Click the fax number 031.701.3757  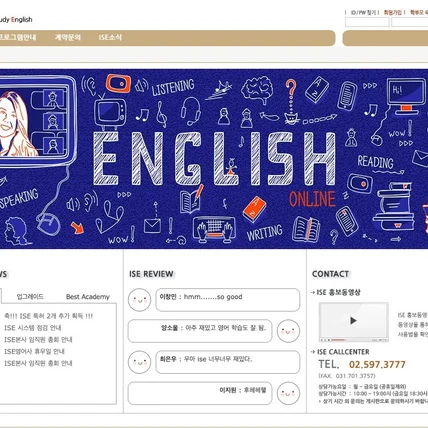355,376
